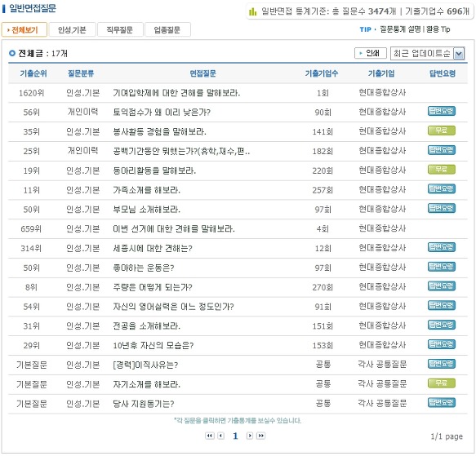Click the 질문분류 column header
The width and height of the screenshot is (476, 456).
81,73
